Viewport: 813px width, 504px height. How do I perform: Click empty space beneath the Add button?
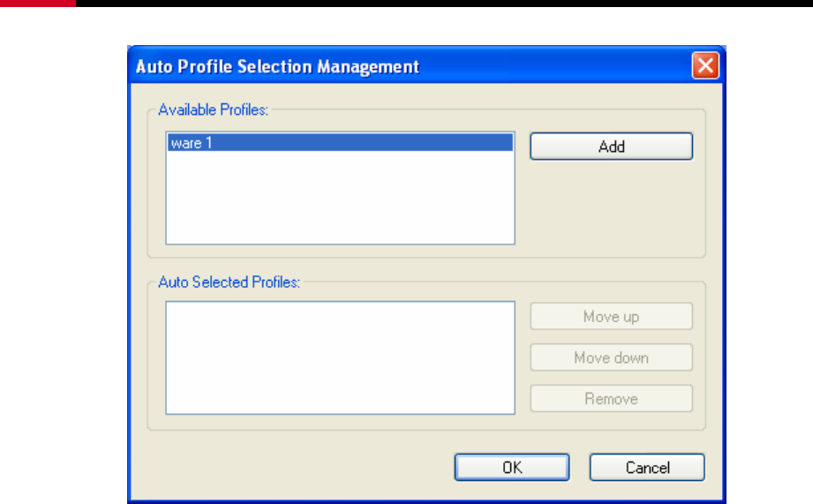point(612,207)
